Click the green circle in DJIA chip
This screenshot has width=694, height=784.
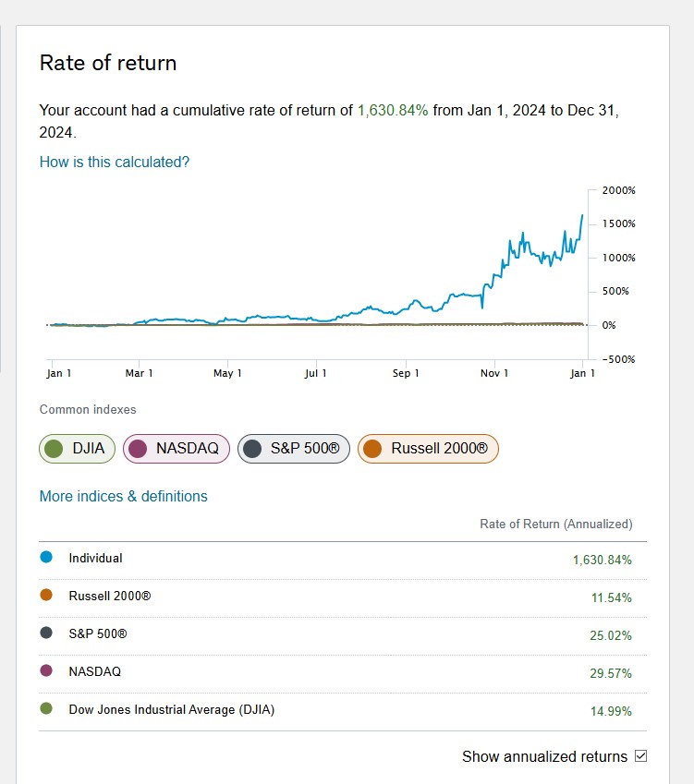click(55, 449)
